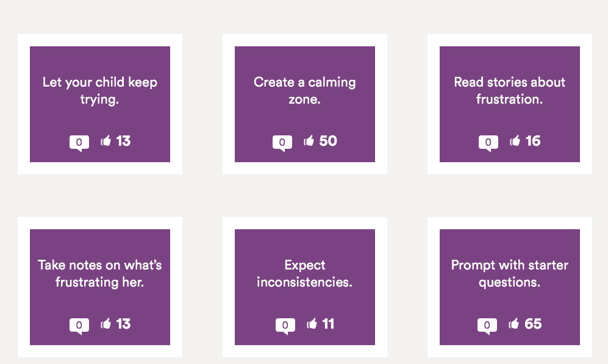608x364 pixels.
Task: Click the comment bubble on 'Let your child keep trying'
Action: (79, 143)
